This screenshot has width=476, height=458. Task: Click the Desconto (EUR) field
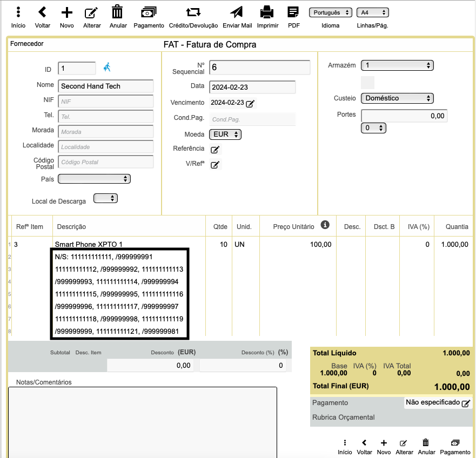pos(150,366)
